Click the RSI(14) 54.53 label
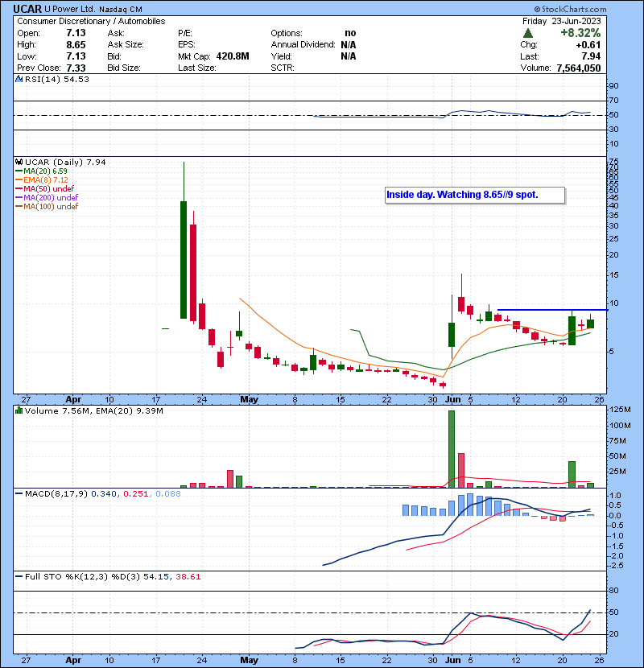The image size is (644, 668). pyautogui.click(x=56, y=79)
